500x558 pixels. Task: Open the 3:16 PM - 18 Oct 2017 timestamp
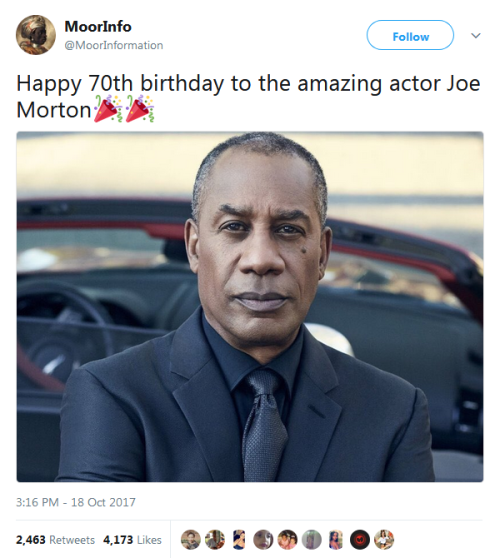76,502
